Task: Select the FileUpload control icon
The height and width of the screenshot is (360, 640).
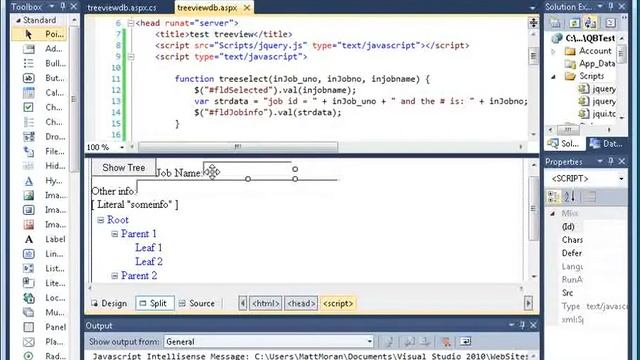Action: click(29, 151)
